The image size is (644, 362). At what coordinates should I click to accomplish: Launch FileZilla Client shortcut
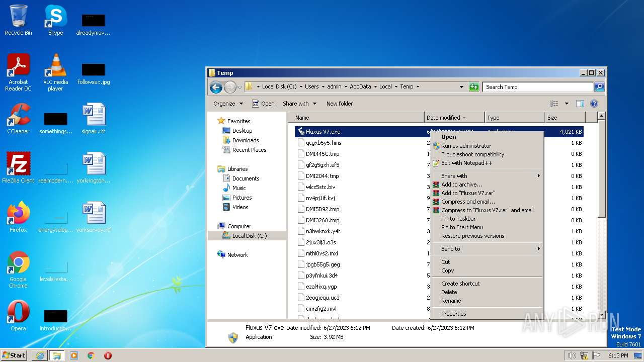point(18,168)
